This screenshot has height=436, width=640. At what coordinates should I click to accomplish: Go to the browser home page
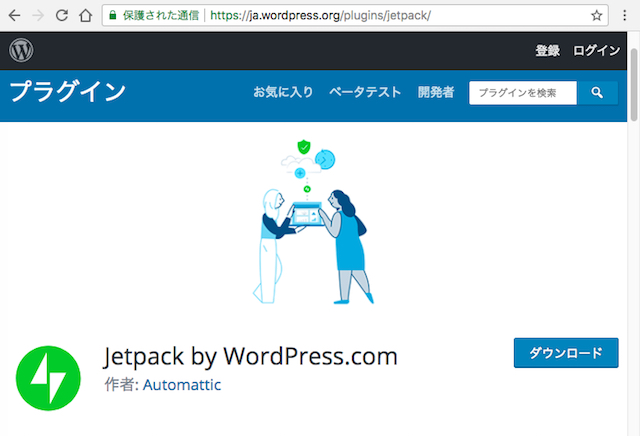point(85,16)
